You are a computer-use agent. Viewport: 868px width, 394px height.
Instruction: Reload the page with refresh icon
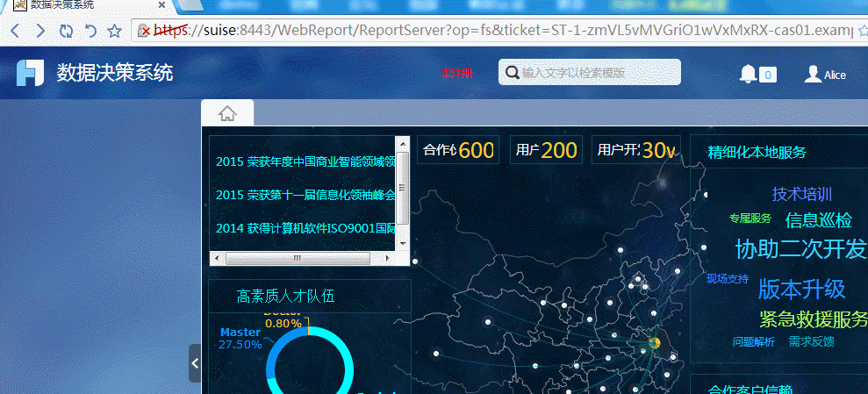[x=66, y=31]
